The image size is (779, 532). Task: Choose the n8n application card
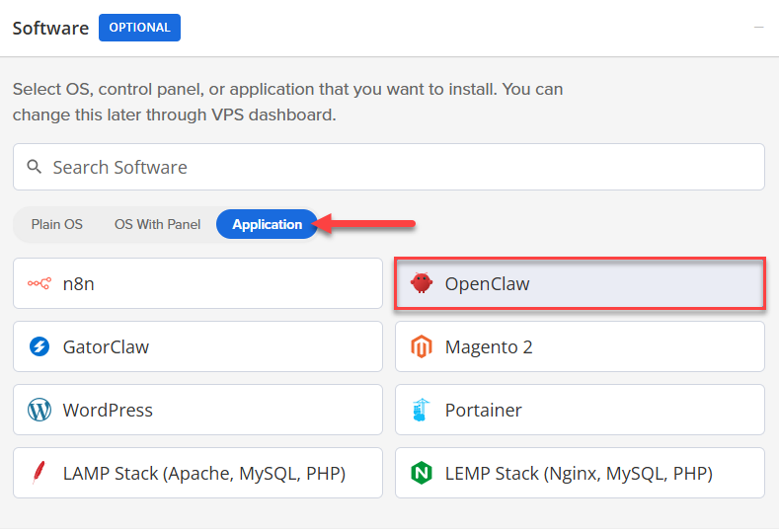[197, 283]
